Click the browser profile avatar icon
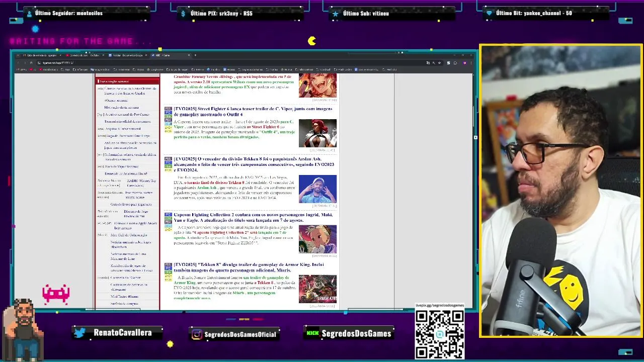 [465, 63]
